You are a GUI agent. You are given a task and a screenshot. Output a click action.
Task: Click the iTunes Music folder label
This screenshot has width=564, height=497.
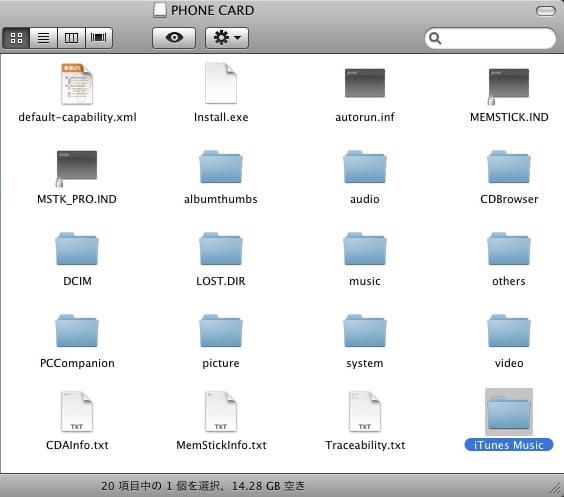509,445
